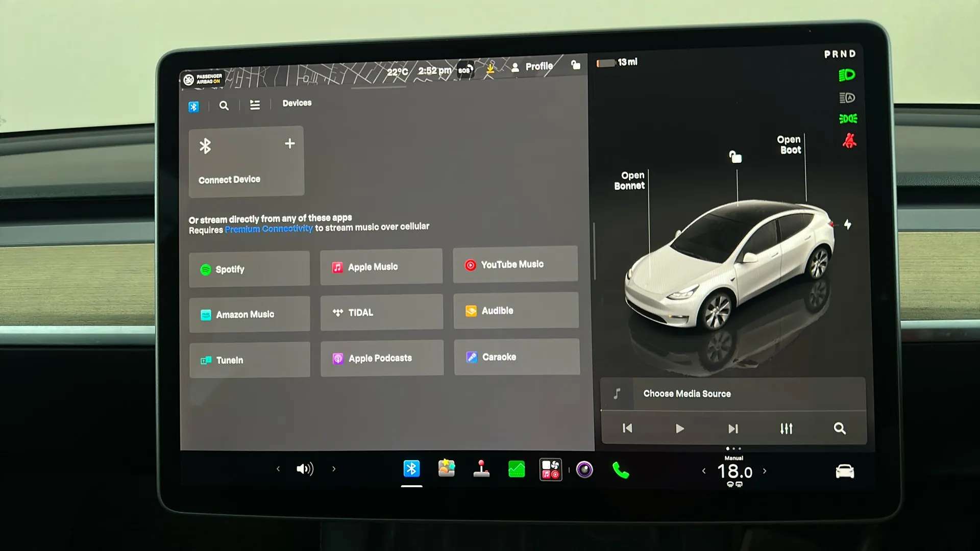Launch Apple Music app
The image size is (980, 551).
(381, 266)
